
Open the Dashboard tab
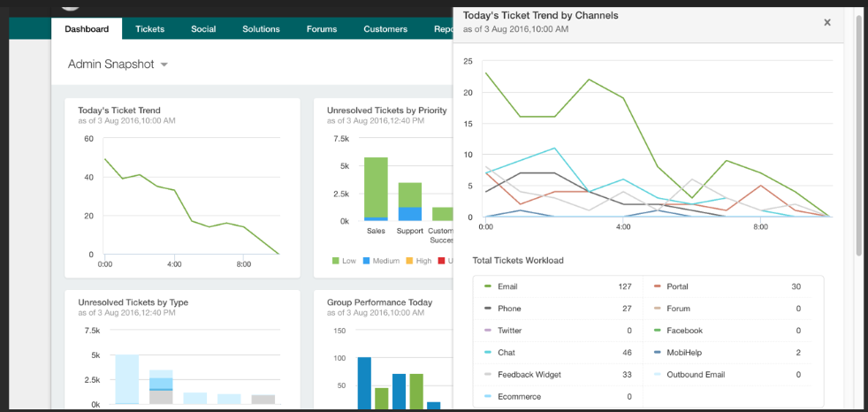click(x=87, y=29)
